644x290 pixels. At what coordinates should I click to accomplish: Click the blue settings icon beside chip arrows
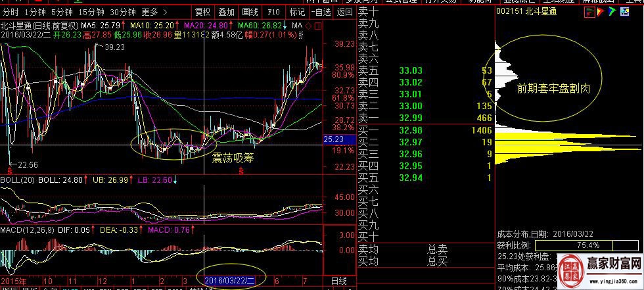pos(623,11)
